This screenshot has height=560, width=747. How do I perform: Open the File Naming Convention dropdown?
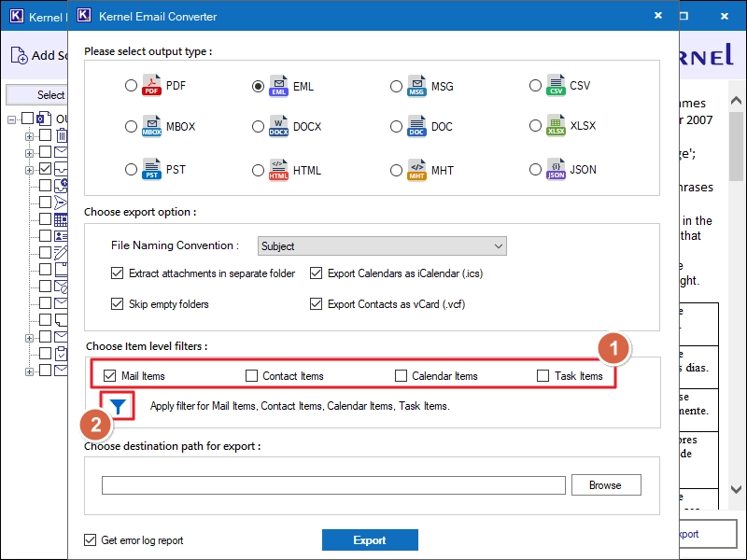[x=382, y=246]
